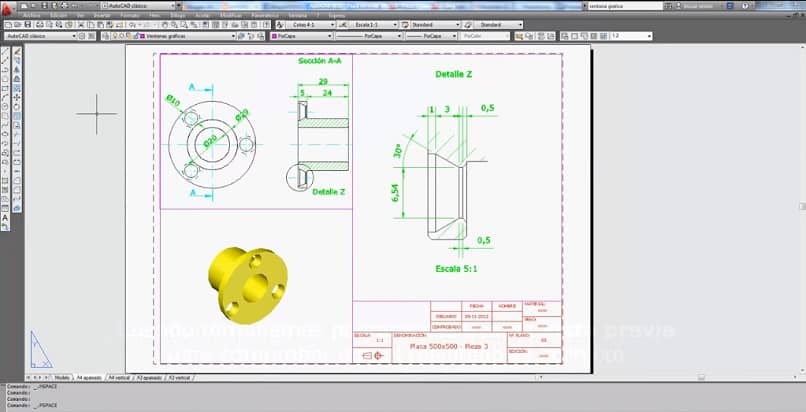Open the Modificar menu
Screen dimensions: 806x412
coord(231,15)
